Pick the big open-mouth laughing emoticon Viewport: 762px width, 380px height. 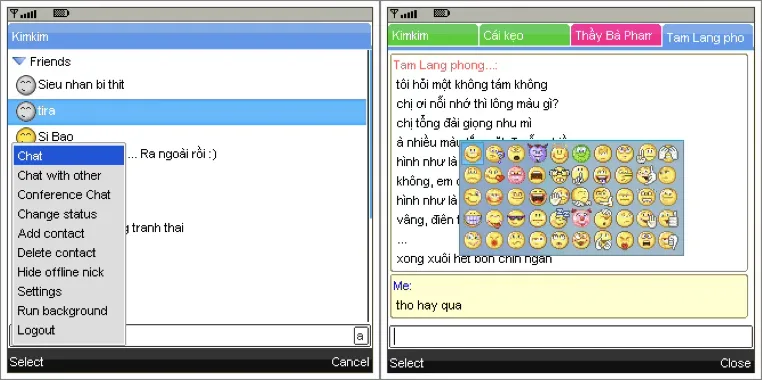pos(538,197)
